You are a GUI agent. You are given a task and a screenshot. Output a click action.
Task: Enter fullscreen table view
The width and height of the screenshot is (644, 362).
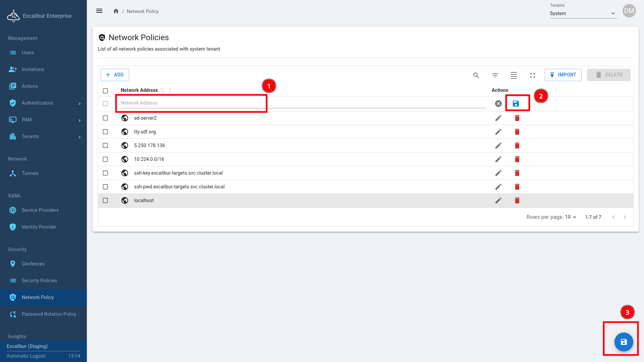coord(532,75)
